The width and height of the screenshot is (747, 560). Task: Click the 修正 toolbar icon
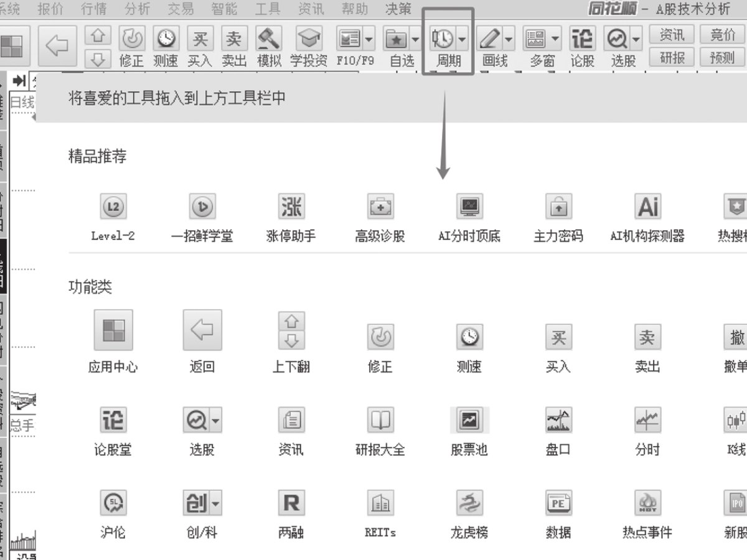pos(131,39)
